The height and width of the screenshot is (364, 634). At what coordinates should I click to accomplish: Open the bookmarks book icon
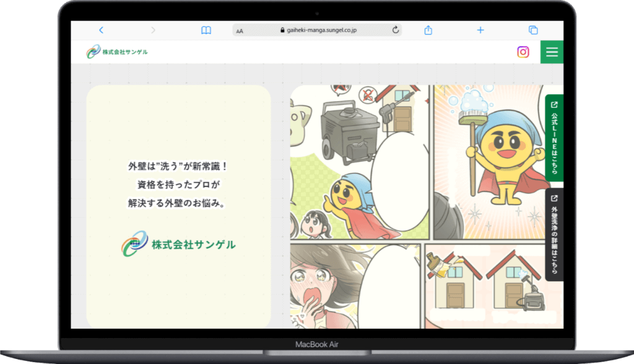tap(206, 30)
